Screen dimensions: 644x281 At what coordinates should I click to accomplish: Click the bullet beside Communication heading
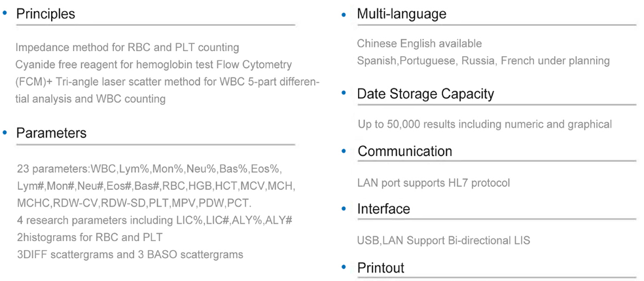pyautogui.click(x=344, y=151)
